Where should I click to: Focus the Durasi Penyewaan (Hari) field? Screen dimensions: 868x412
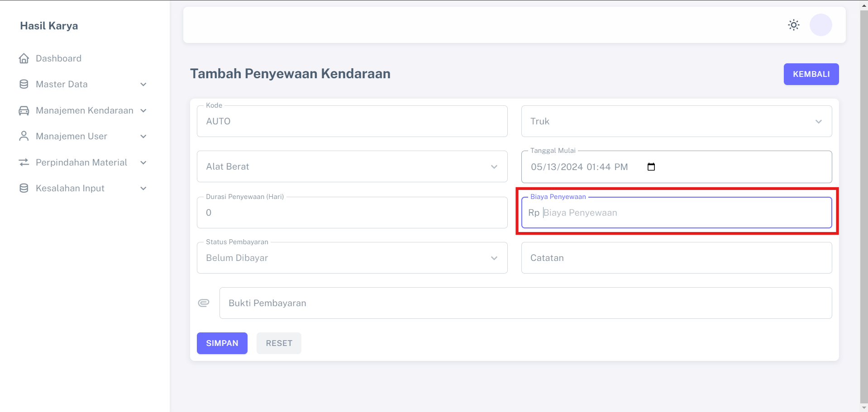point(352,213)
